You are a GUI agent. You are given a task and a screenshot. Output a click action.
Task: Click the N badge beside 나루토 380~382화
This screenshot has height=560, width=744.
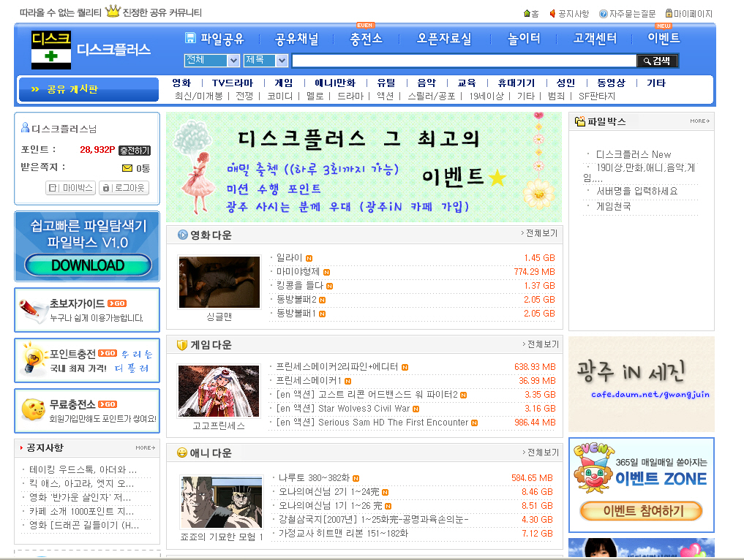point(356,478)
